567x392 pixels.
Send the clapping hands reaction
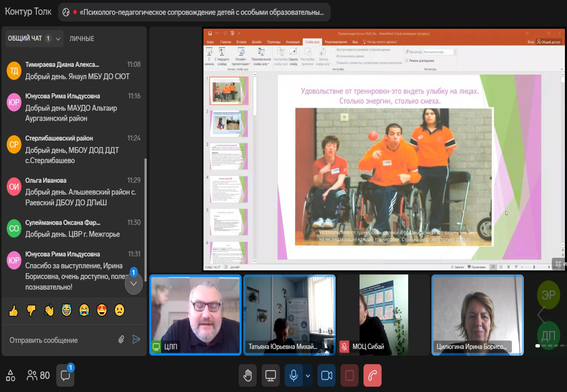(x=49, y=310)
